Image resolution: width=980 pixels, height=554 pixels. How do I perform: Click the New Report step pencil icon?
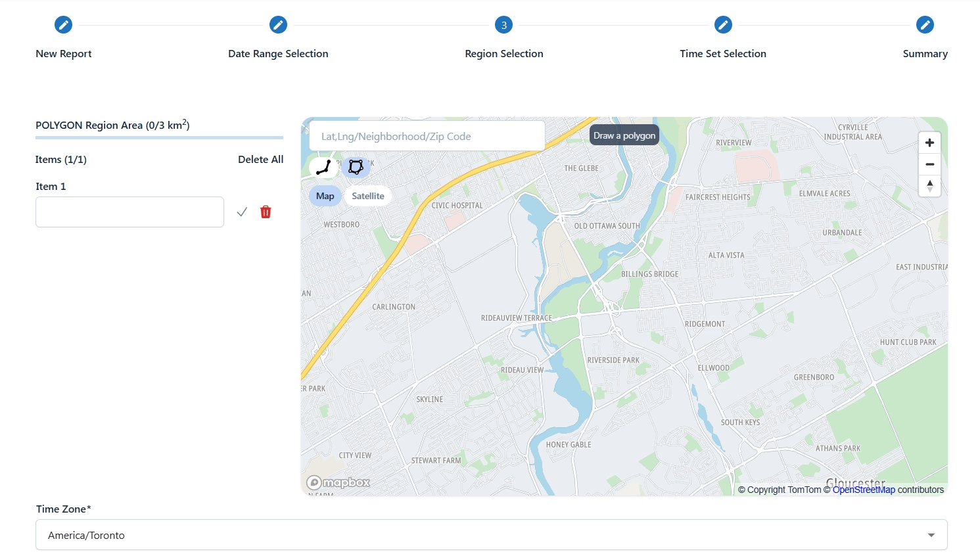coord(63,25)
